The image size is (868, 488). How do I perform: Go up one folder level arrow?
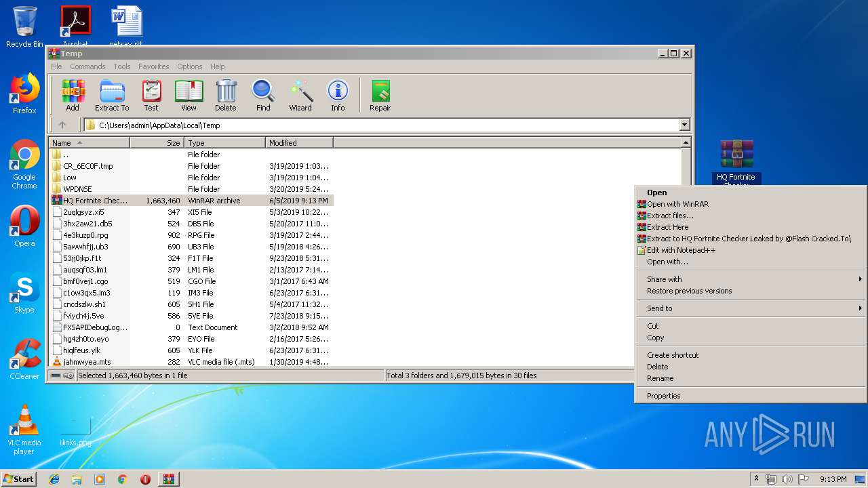(62, 125)
